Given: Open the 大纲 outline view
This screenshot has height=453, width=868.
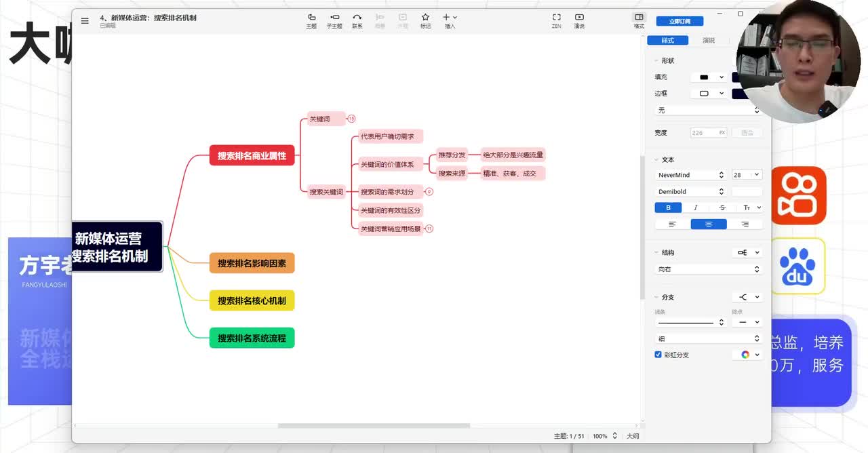Looking at the screenshot, I should [x=632, y=436].
